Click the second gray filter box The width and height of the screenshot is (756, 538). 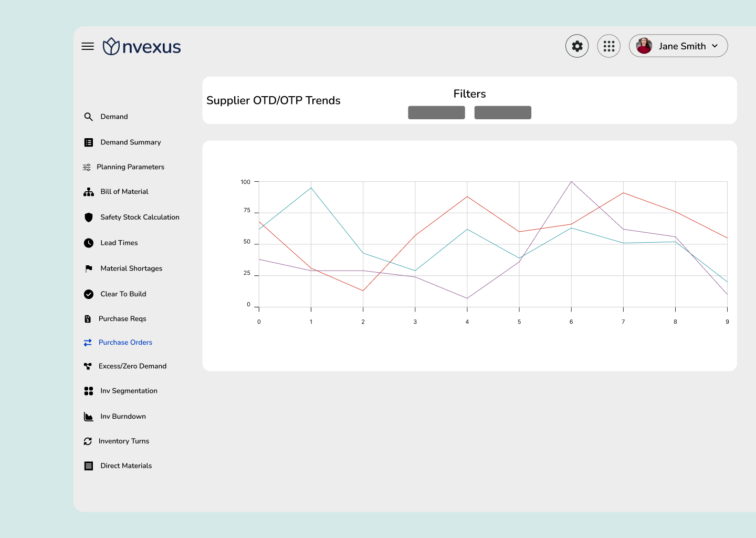pos(503,112)
